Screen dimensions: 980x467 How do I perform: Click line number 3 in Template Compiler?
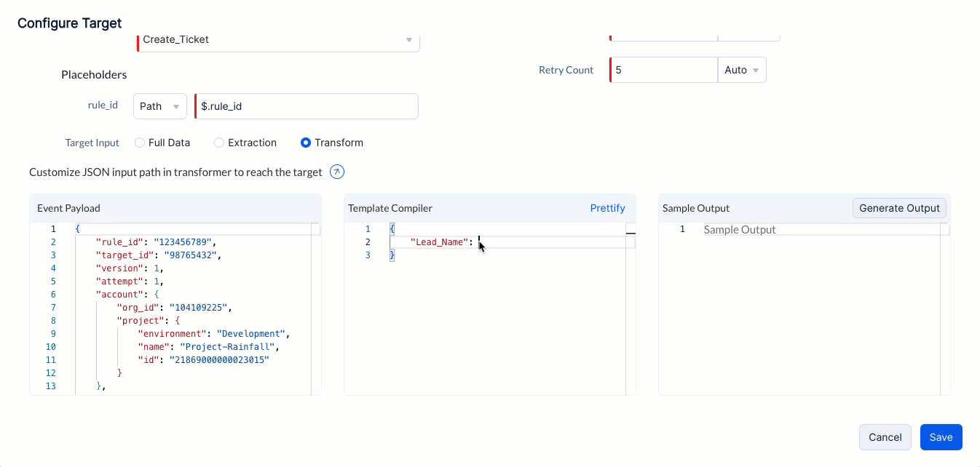pos(368,255)
